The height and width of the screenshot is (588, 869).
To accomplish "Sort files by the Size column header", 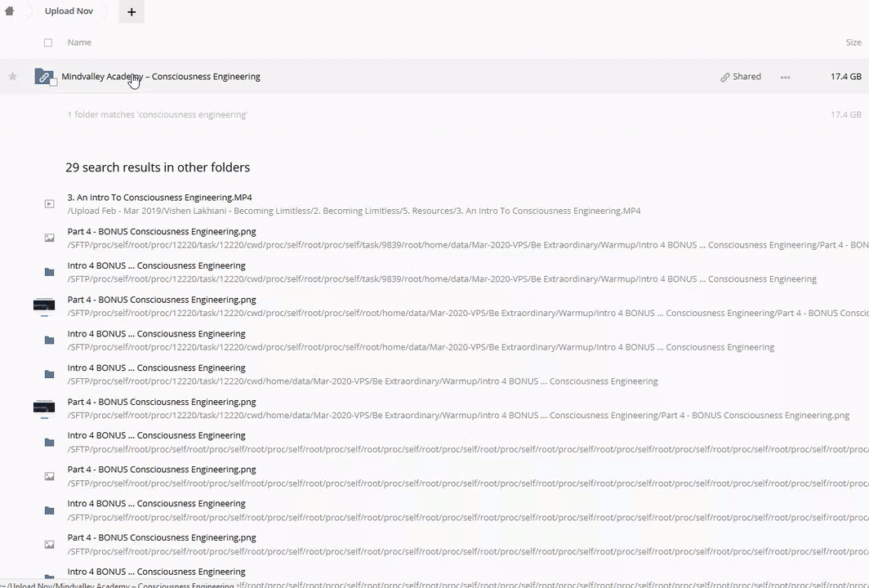I will 853,42.
